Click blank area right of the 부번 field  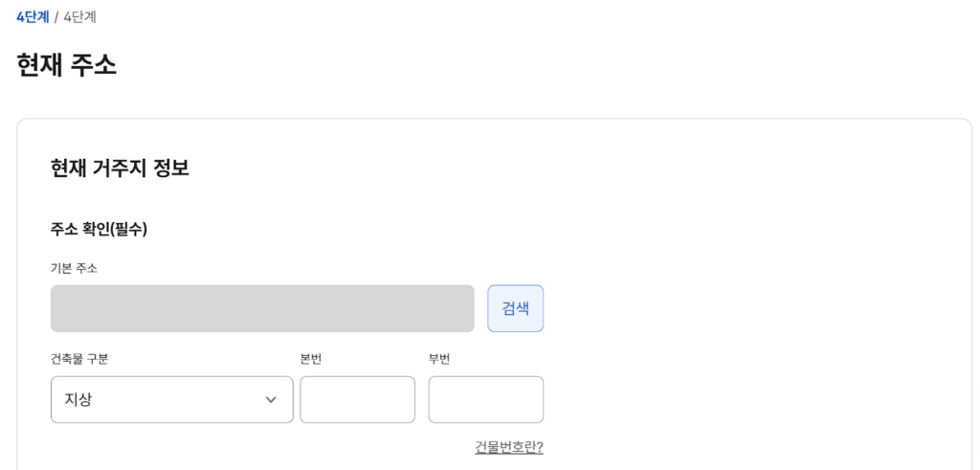click(x=718, y=399)
